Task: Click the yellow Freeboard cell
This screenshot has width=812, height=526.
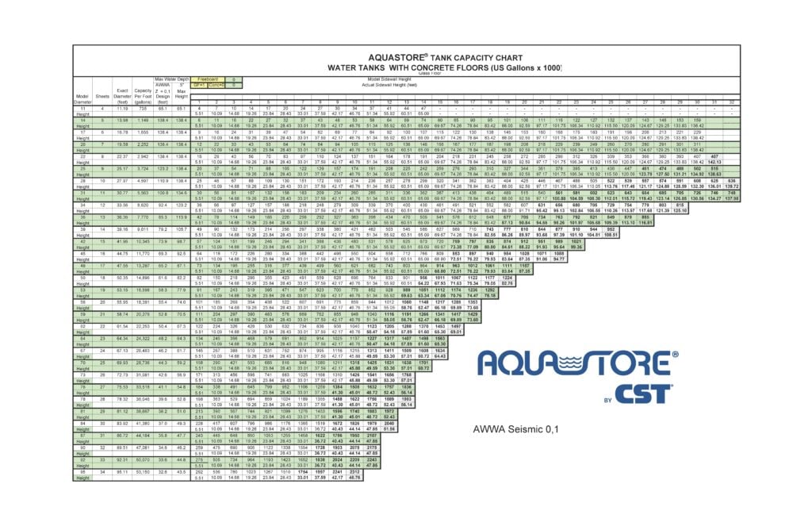Action: (208, 79)
